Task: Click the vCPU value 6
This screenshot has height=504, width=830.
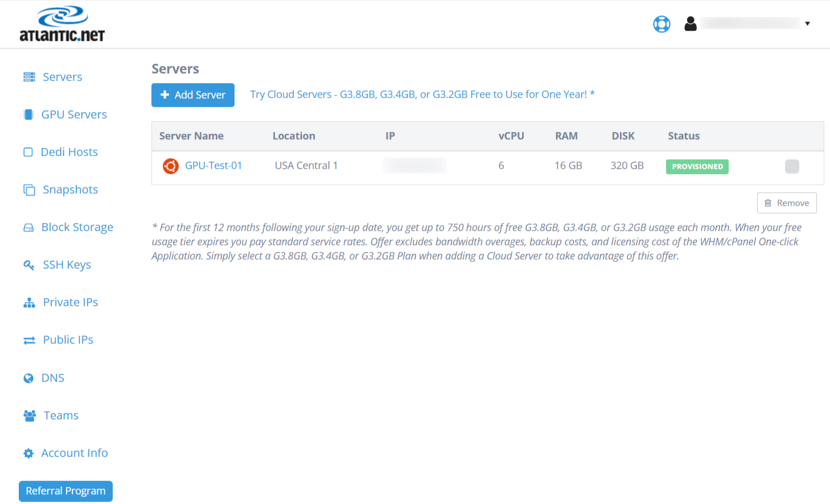Action: coord(501,166)
